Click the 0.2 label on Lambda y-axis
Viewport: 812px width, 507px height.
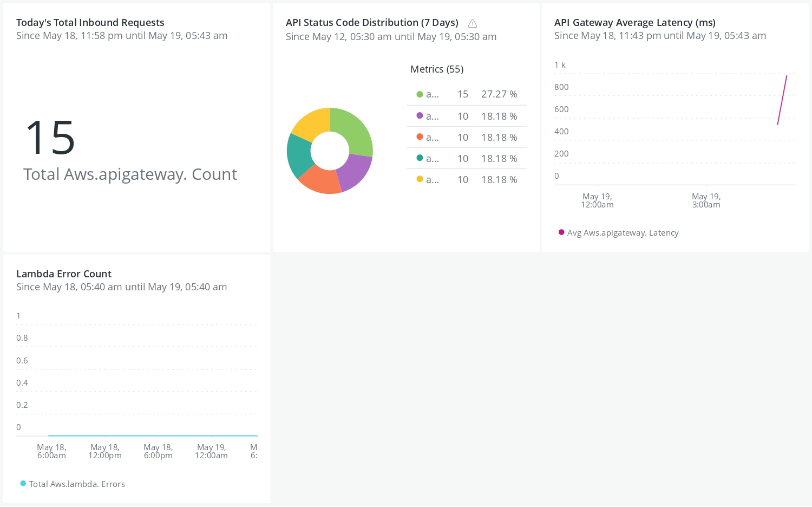22,405
